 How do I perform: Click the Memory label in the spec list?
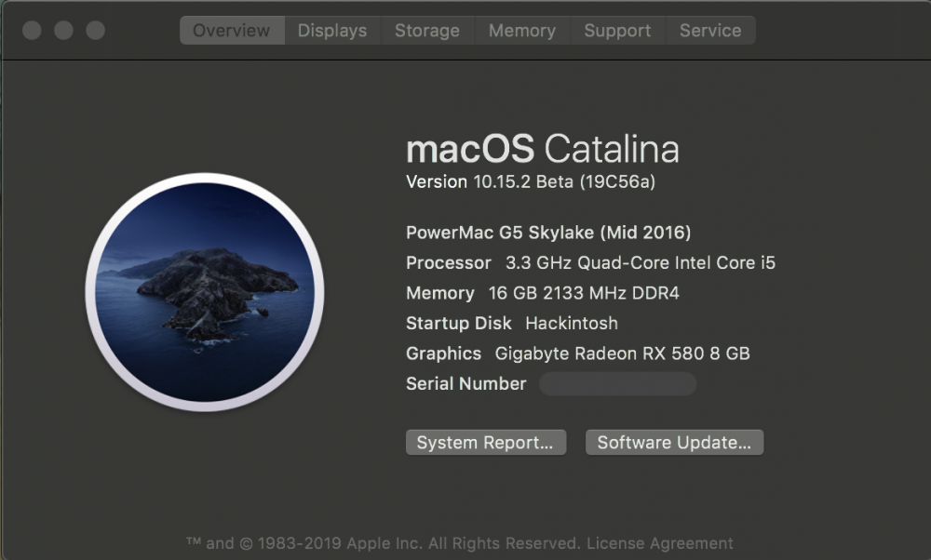440,293
